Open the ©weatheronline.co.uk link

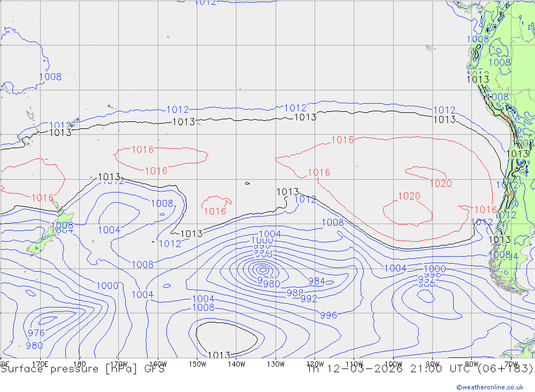coord(490,387)
